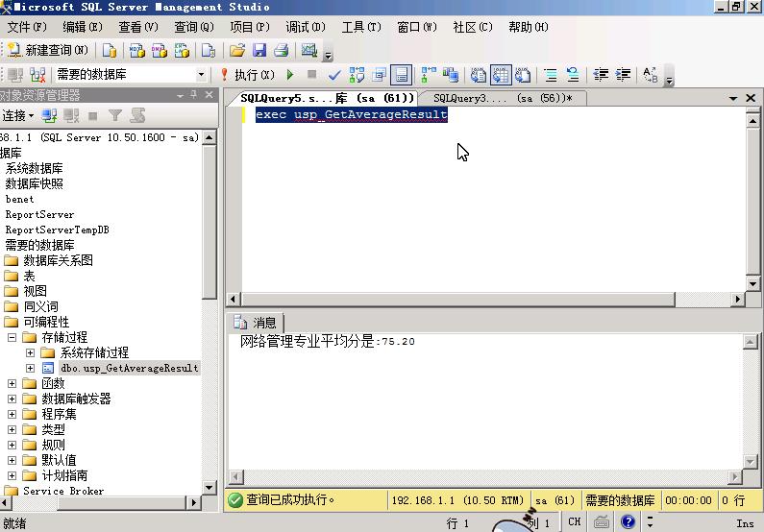
Task: Uncomment the selected lines
Action: click(x=573, y=75)
